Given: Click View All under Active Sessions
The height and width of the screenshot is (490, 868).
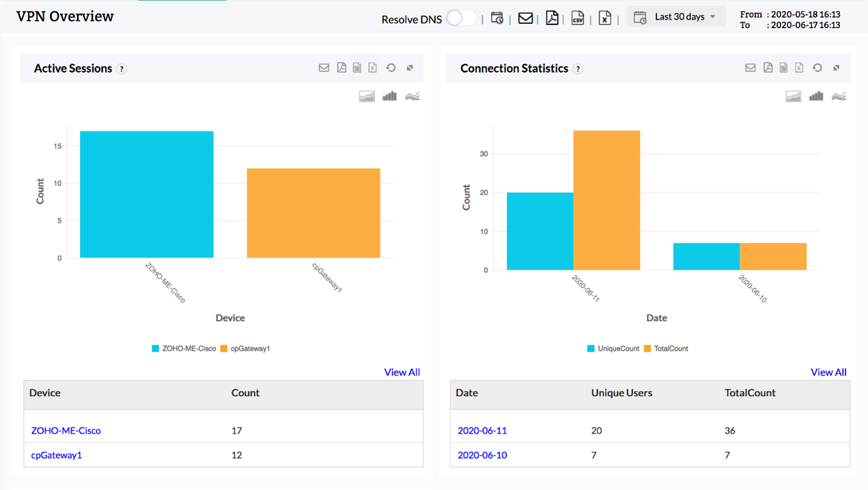Looking at the screenshot, I should coord(401,372).
